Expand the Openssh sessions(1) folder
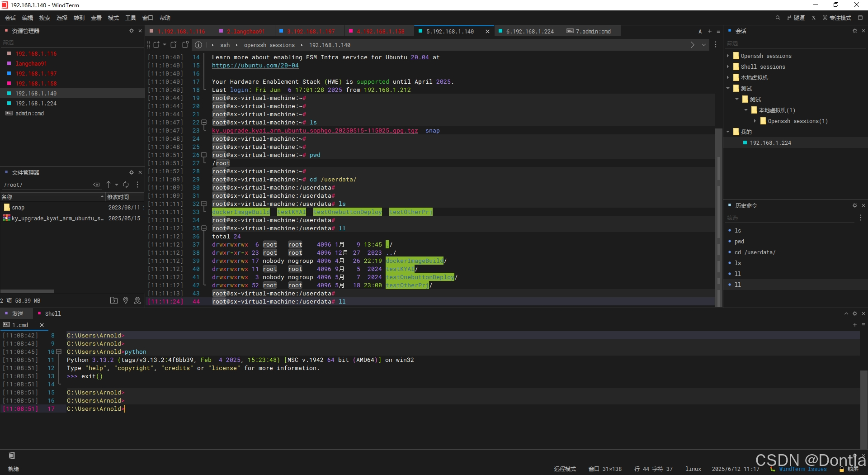Viewport: 868px width, 475px height. 755,121
